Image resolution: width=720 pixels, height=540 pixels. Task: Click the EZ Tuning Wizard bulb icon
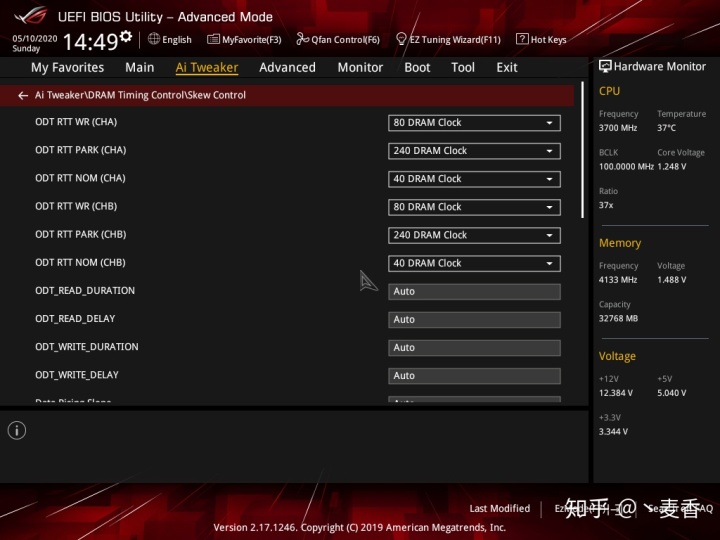click(401, 39)
